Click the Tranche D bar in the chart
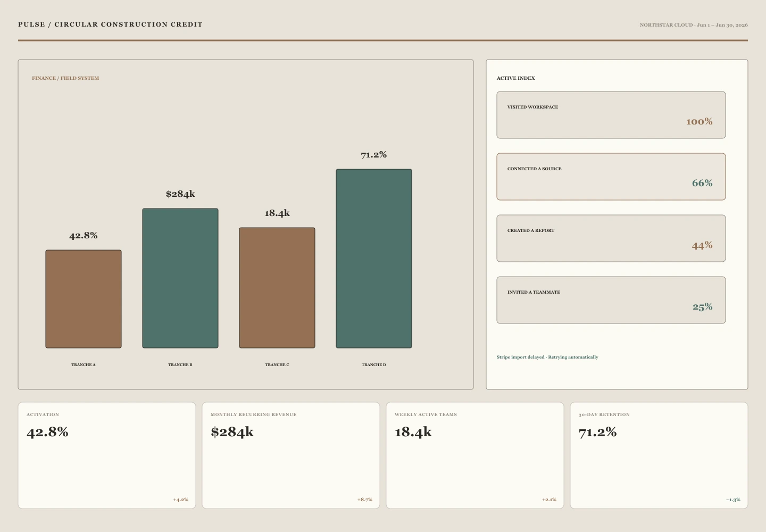Viewport: 766px width, 532px height. [x=374, y=259]
